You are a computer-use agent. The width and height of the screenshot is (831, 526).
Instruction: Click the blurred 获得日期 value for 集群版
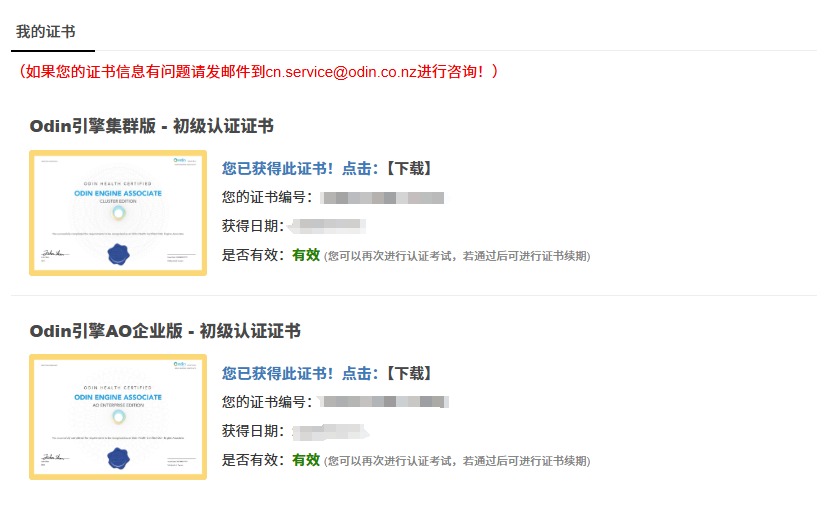point(327,226)
